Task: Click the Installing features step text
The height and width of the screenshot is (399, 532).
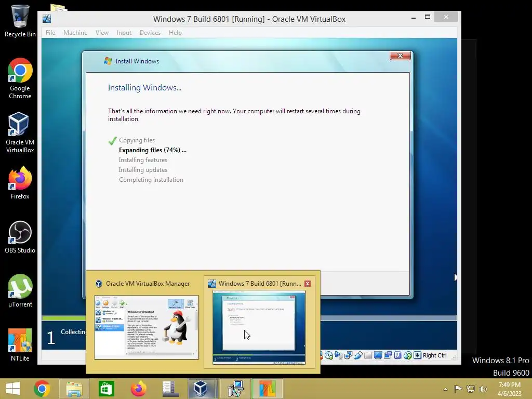Action: tap(143, 160)
